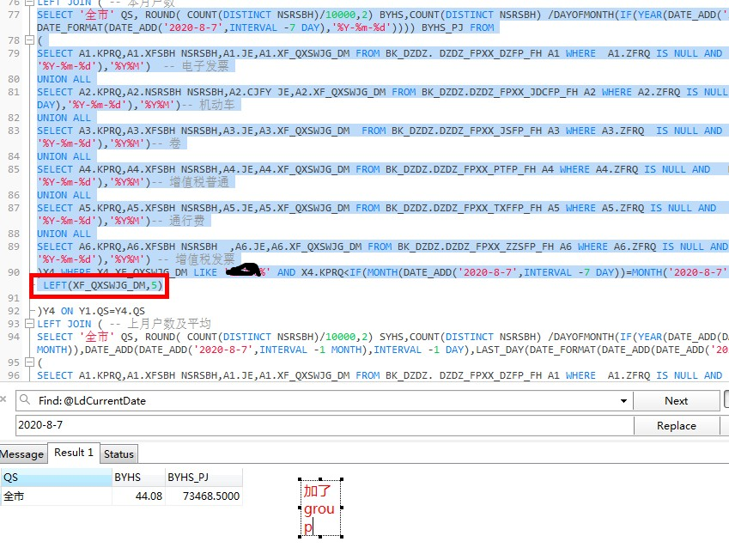Open the Find history dropdown arrow
The image size is (729, 560).
click(x=624, y=401)
